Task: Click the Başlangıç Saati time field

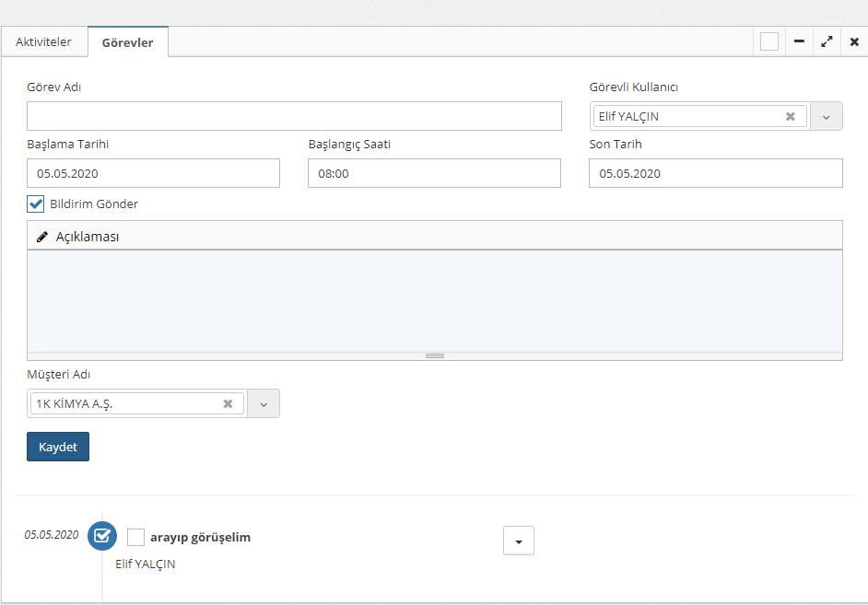Action: pyautogui.click(x=434, y=173)
